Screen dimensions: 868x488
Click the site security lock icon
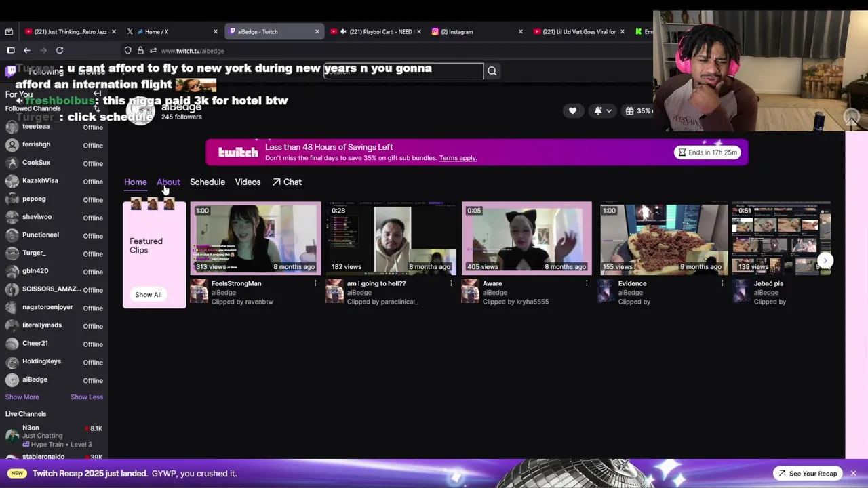tap(140, 51)
